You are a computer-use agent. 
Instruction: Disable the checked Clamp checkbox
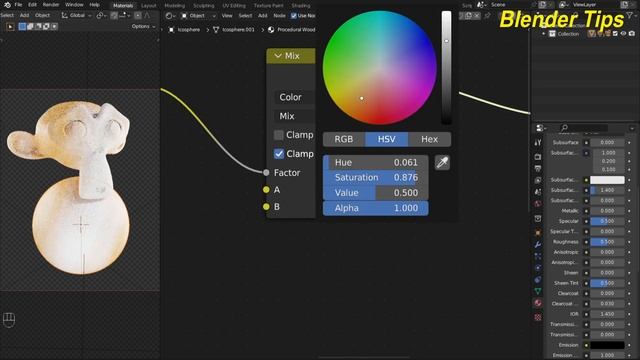coord(279,154)
